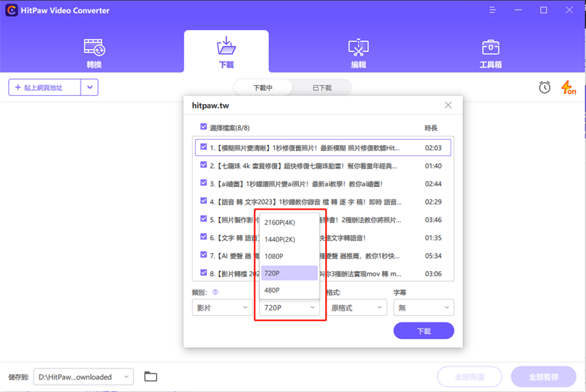Image resolution: width=586 pixels, height=392 pixels.
Task: Click the 03:06 duration of video 8
Action: (433, 274)
